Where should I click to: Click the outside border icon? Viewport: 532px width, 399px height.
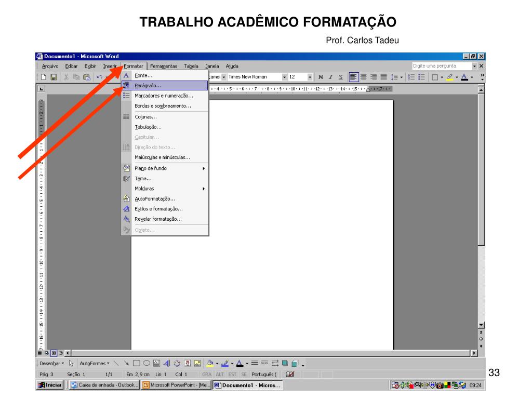(435, 77)
